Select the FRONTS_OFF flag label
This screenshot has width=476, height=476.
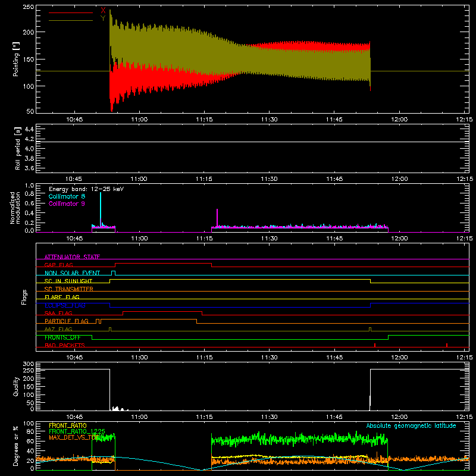coord(62,337)
